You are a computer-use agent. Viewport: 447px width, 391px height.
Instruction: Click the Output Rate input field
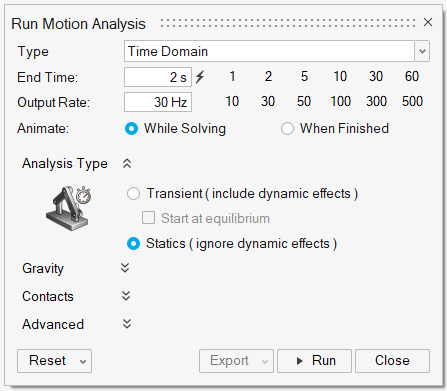[158, 102]
